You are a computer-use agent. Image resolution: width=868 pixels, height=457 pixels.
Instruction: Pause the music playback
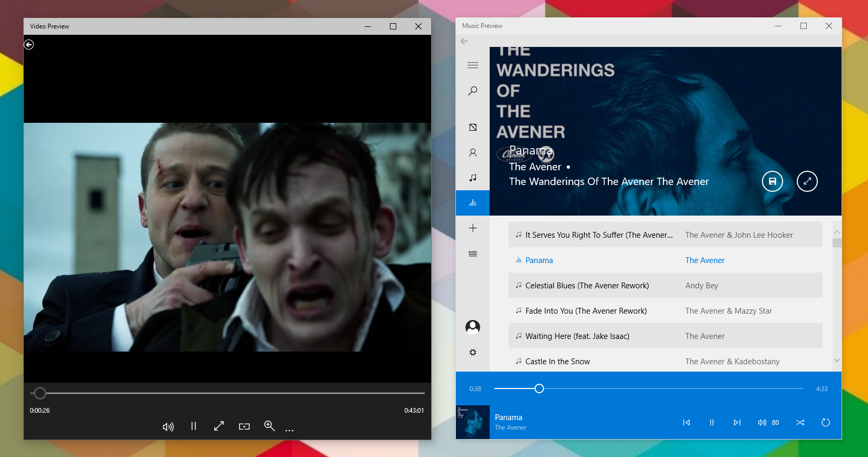pyautogui.click(x=712, y=422)
